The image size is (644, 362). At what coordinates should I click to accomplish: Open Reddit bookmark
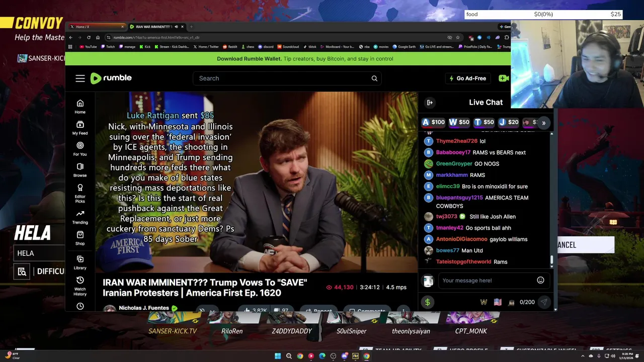click(x=230, y=47)
